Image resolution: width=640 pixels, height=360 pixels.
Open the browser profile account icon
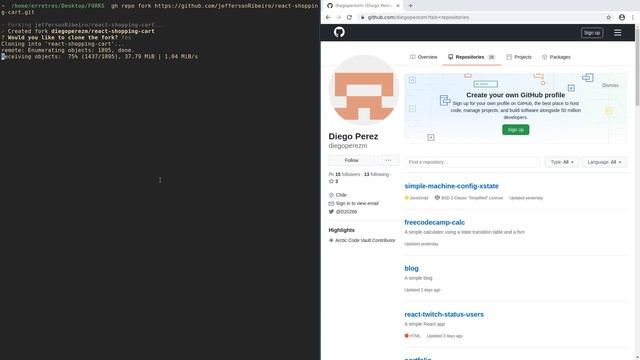[622, 18]
